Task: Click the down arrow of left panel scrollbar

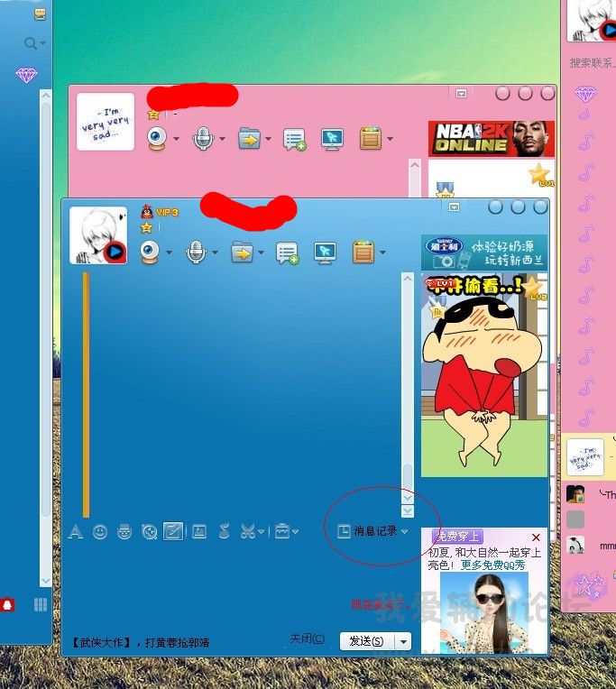Action: click(x=46, y=581)
